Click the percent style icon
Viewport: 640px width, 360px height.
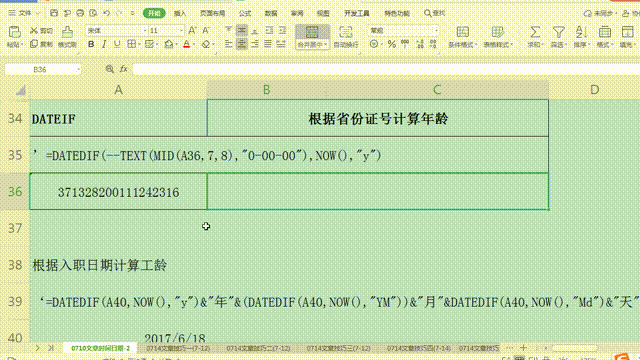click(392, 44)
